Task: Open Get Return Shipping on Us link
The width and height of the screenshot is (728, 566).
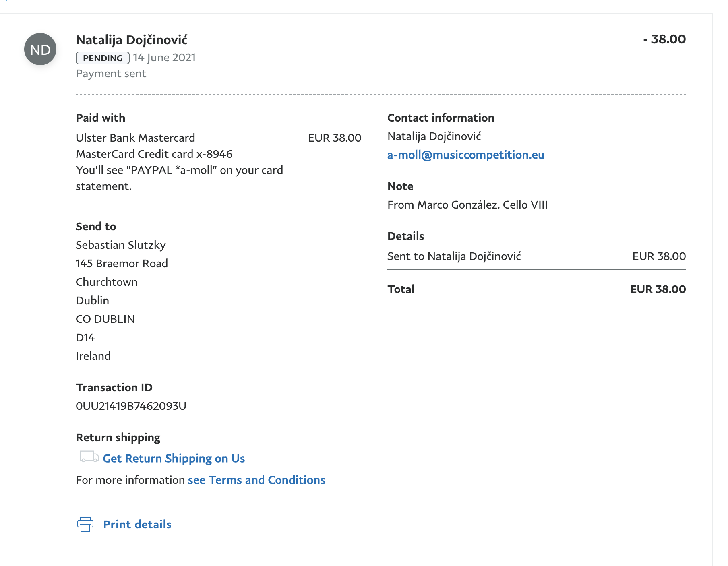Action: pos(174,459)
